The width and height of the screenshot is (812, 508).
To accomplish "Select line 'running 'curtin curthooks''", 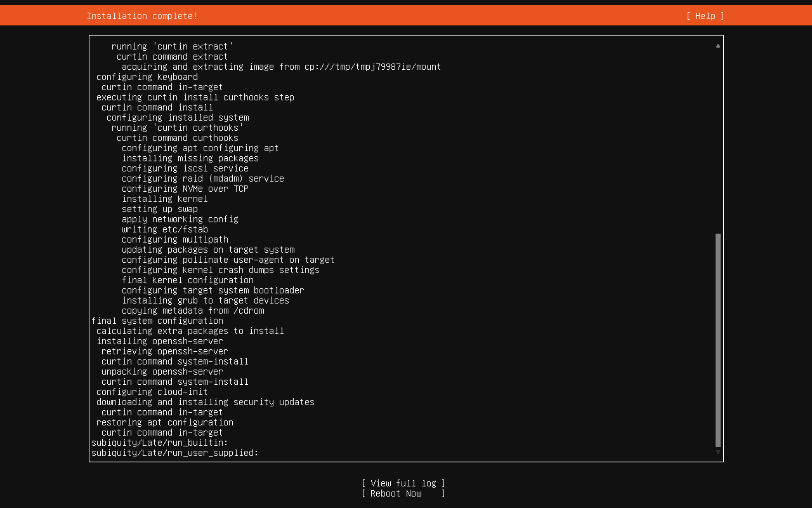I will click(x=178, y=128).
